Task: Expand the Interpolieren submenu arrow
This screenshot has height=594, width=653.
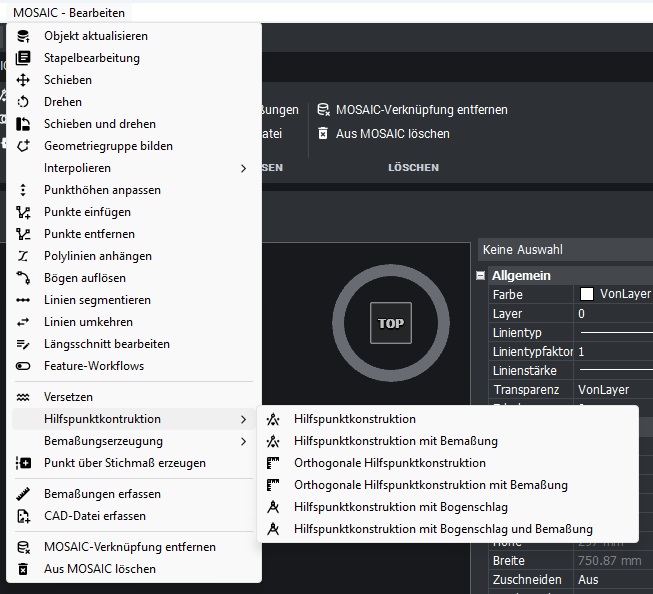Action: pos(243,168)
